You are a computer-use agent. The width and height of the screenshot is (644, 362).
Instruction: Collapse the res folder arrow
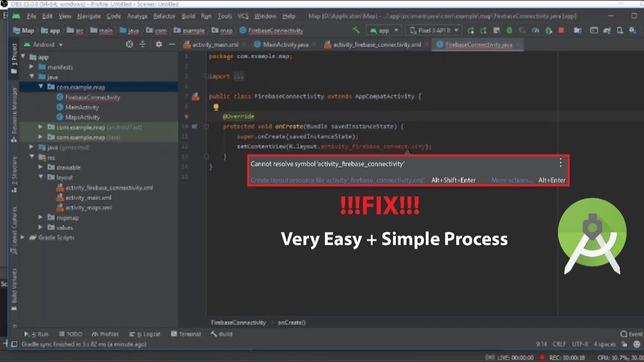point(31,157)
